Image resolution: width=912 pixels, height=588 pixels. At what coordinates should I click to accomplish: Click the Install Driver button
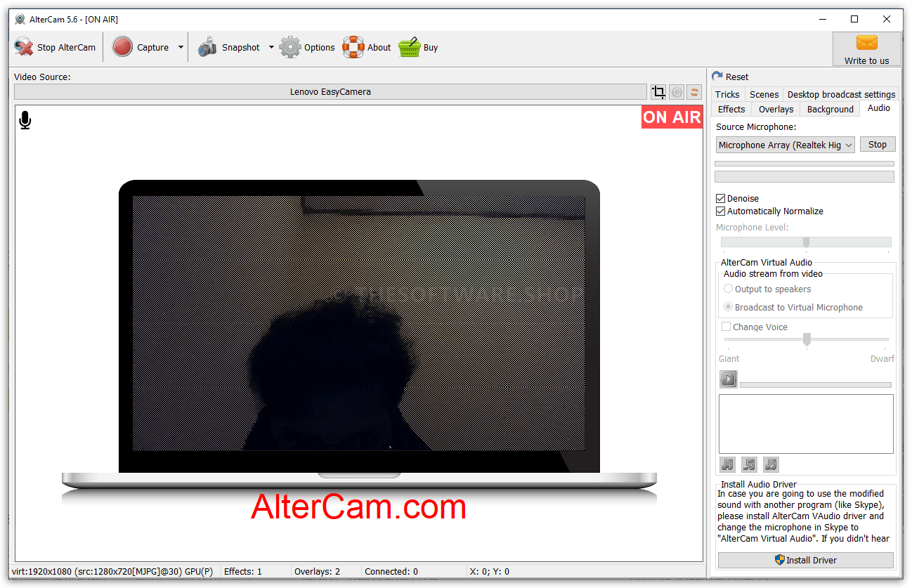pyautogui.click(x=805, y=560)
